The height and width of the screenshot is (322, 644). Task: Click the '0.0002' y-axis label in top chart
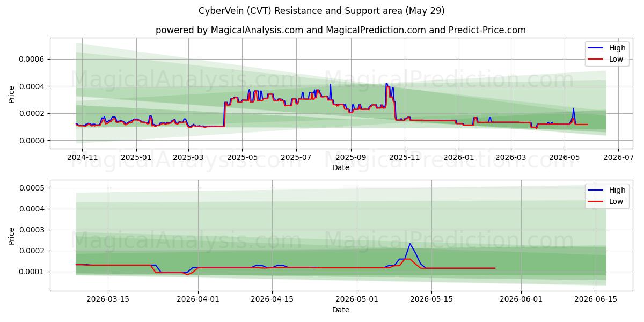[32, 113]
